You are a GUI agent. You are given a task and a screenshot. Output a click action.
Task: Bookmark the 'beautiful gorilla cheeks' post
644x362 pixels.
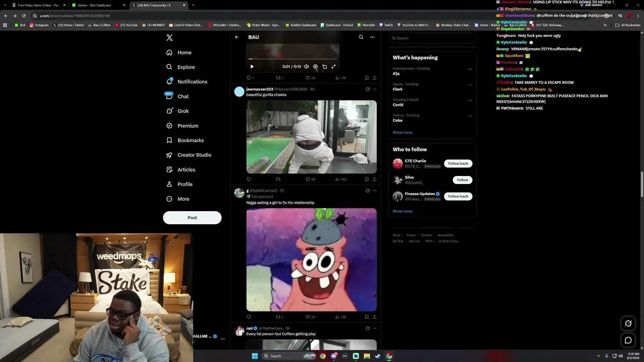[366, 179]
